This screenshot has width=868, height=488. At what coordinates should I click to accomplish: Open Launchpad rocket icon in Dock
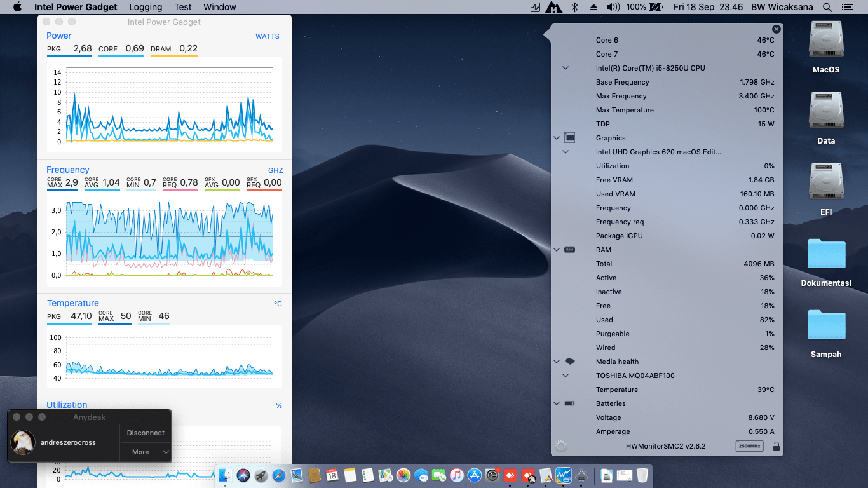[261, 475]
